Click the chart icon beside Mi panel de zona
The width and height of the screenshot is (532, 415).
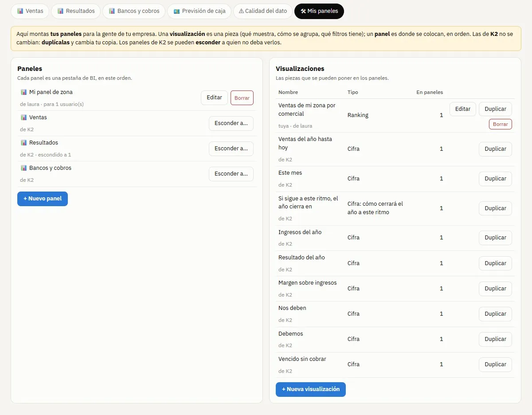[x=24, y=92]
